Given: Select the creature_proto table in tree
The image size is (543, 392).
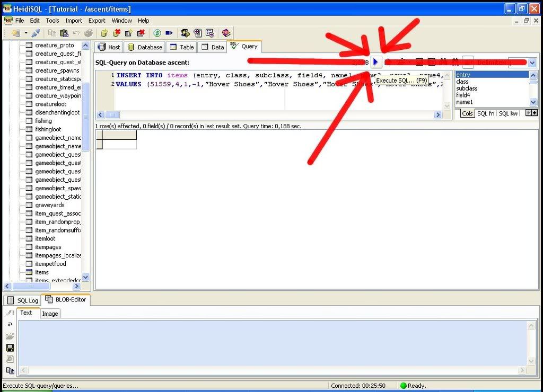Looking at the screenshot, I should pyautogui.click(x=55, y=45).
